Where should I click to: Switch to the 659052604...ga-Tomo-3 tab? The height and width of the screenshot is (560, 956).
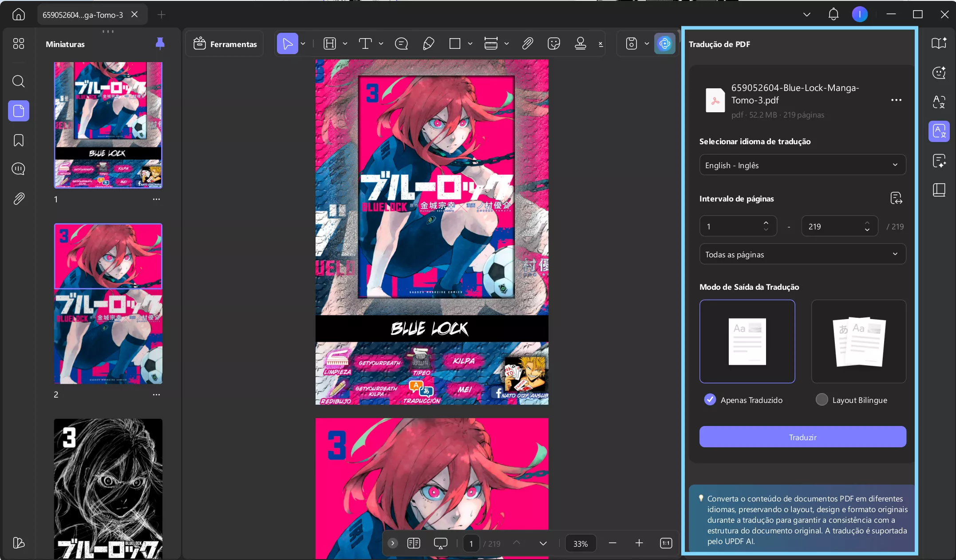[x=83, y=15]
